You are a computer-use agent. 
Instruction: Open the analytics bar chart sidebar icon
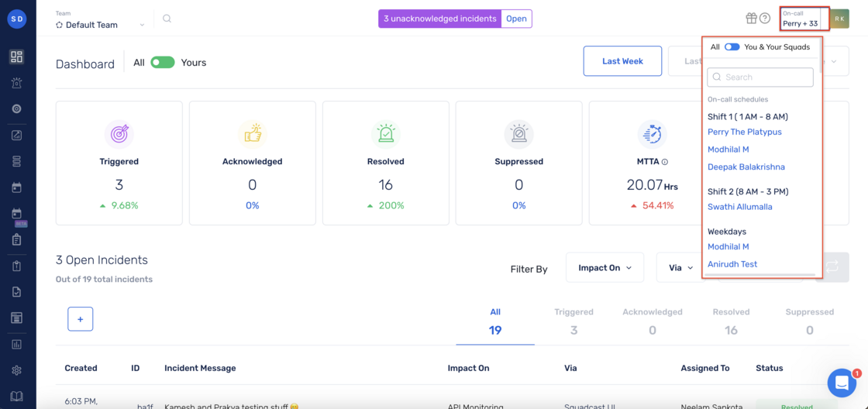16,344
